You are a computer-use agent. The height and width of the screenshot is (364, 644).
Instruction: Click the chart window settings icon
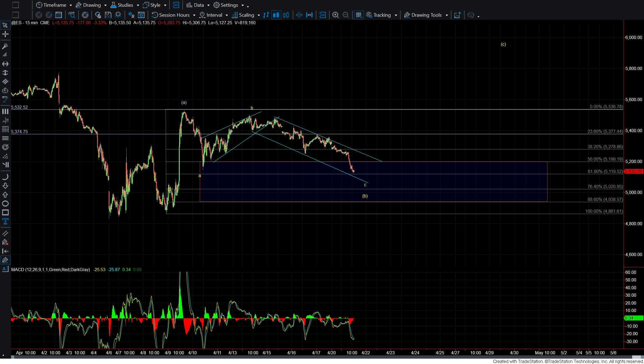click(141, 15)
